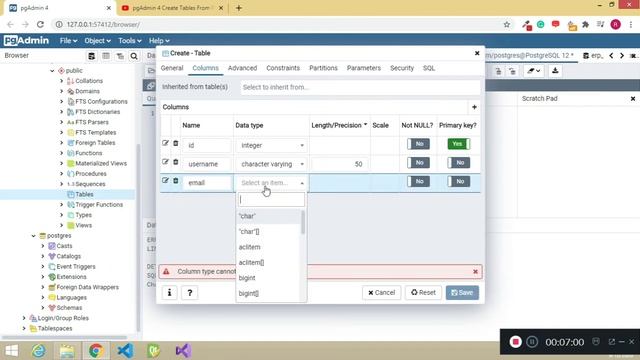Screen dimensions: 640x360
Task: Toggle Not NULL for id column
Action: (x=418, y=144)
